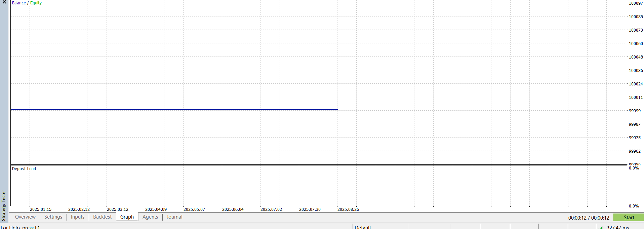Click the 99975 axis value
This screenshot has width=644, height=229.
point(635,138)
